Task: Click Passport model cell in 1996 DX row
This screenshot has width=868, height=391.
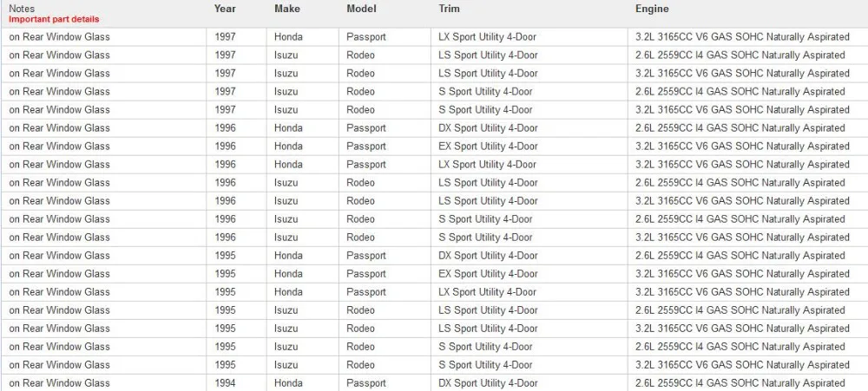Action: (x=385, y=127)
